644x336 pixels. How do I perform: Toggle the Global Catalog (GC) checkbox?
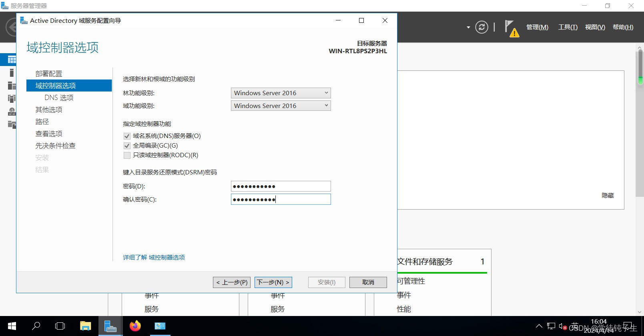pyautogui.click(x=127, y=146)
